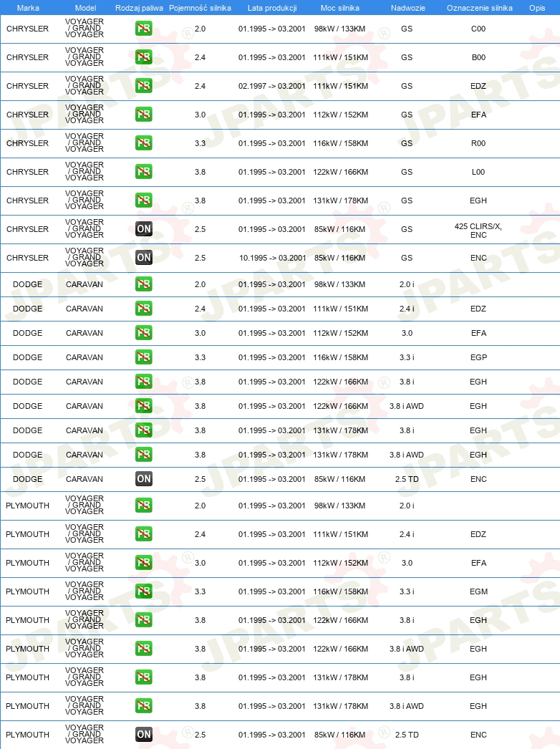The height and width of the screenshot is (749, 560).
Task: Click petrol icon in Plymouth 2.0 i row
Action: tap(144, 506)
